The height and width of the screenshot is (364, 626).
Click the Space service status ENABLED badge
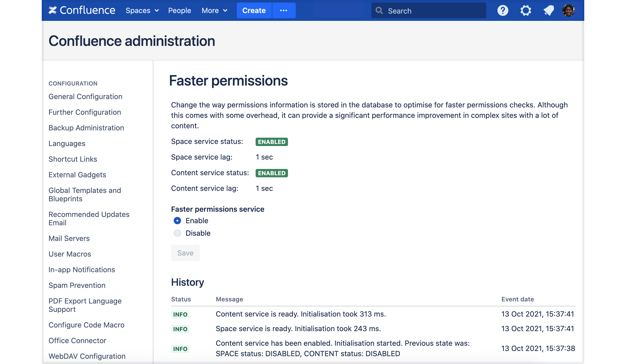272,142
